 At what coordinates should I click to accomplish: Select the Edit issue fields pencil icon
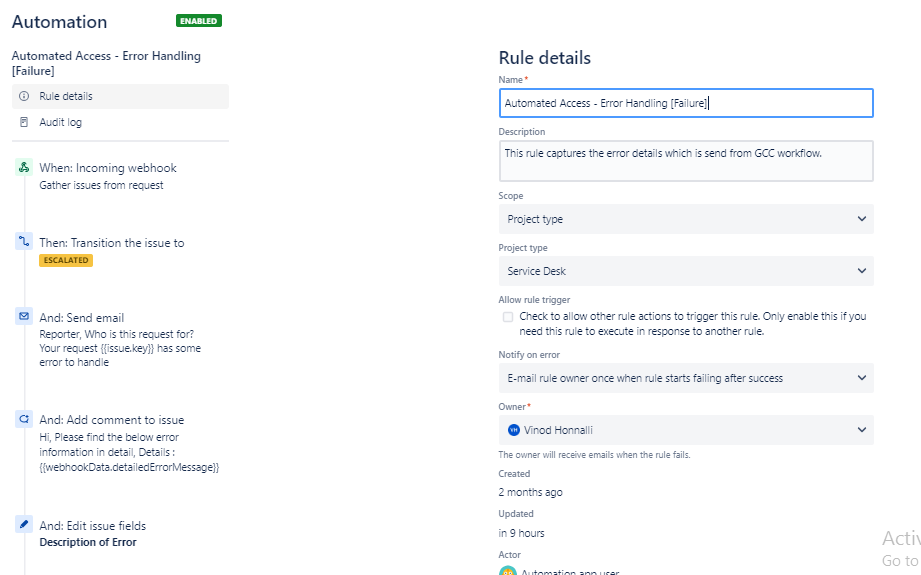(24, 524)
